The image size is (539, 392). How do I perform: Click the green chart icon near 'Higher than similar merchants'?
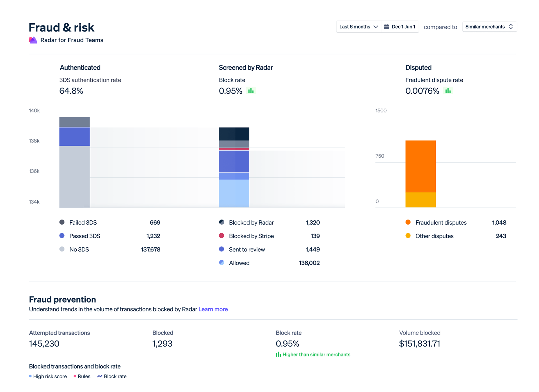pos(278,354)
